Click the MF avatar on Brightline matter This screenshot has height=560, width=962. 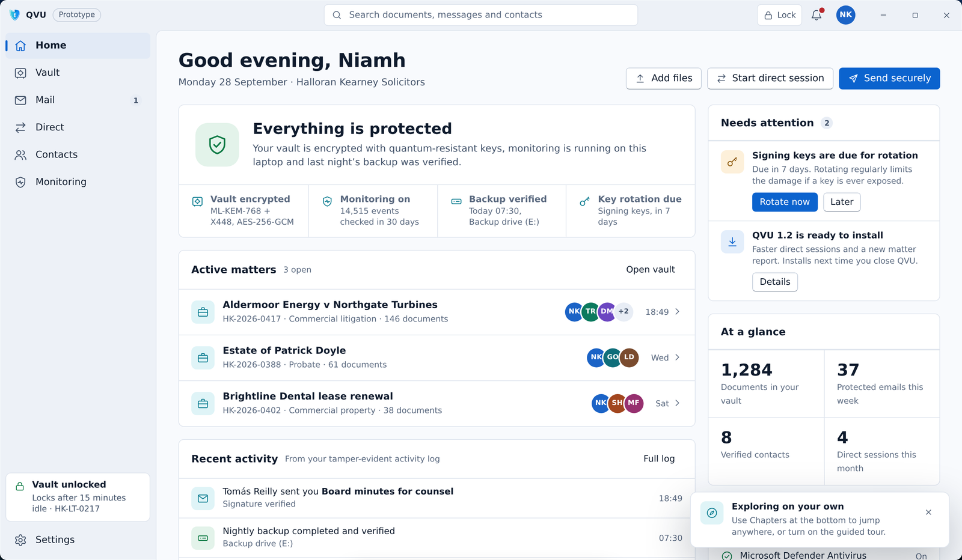coord(634,403)
